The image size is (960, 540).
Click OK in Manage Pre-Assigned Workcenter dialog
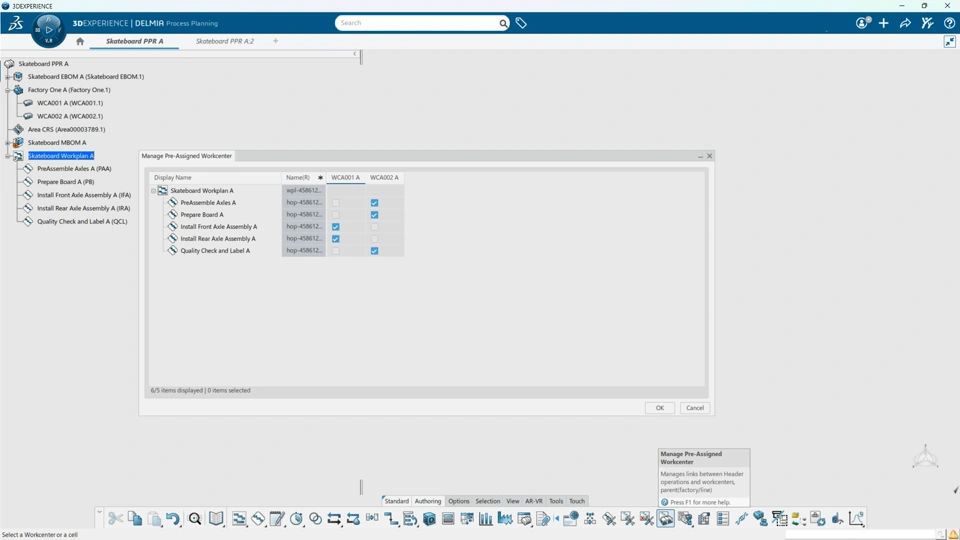[659, 408]
